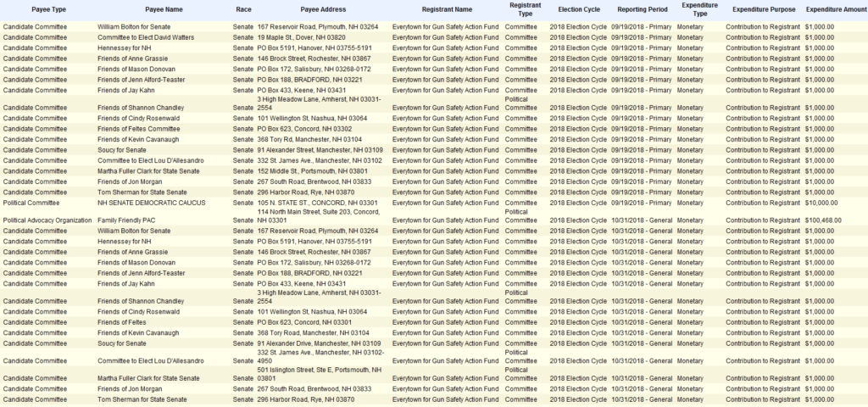Select the Registrant Name column header
The image size is (868, 407).
click(447, 8)
